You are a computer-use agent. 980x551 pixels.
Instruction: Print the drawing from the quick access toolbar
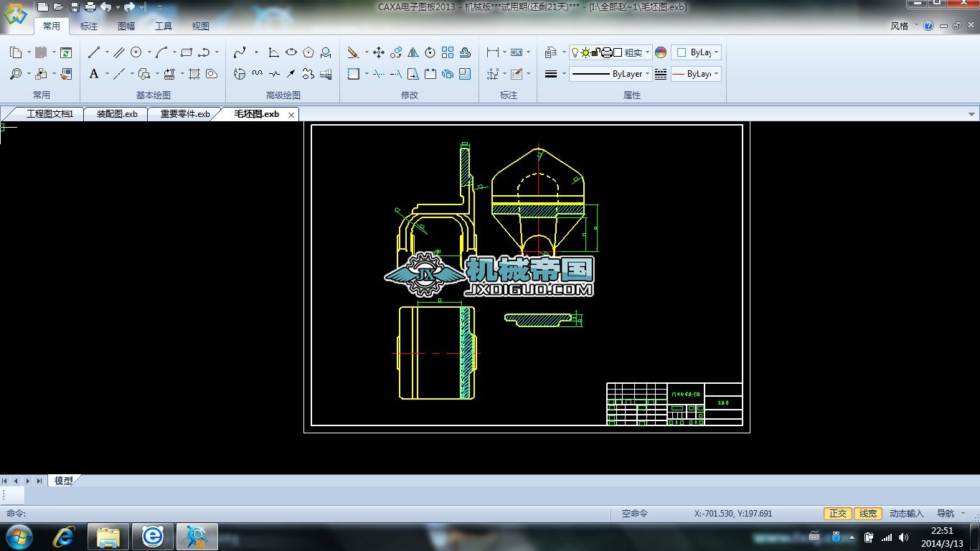pos(90,7)
